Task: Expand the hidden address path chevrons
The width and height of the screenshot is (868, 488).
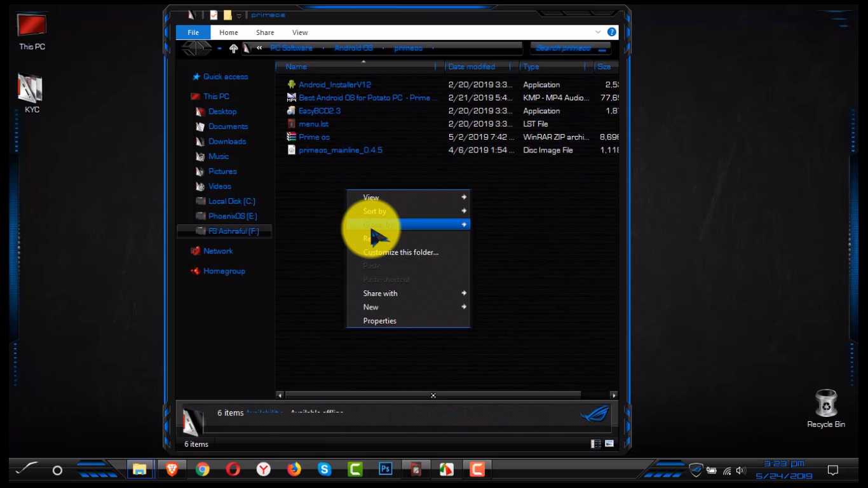Action: click(259, 48)
